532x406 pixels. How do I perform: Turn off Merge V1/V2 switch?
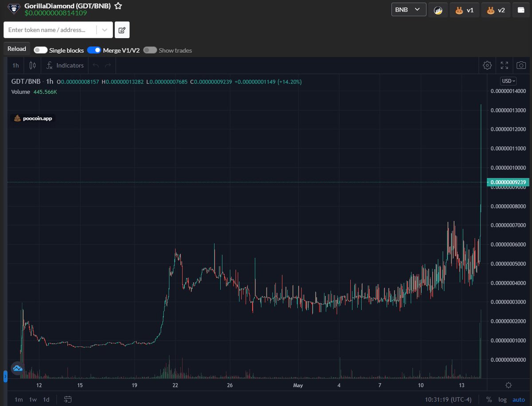point(94,50)
